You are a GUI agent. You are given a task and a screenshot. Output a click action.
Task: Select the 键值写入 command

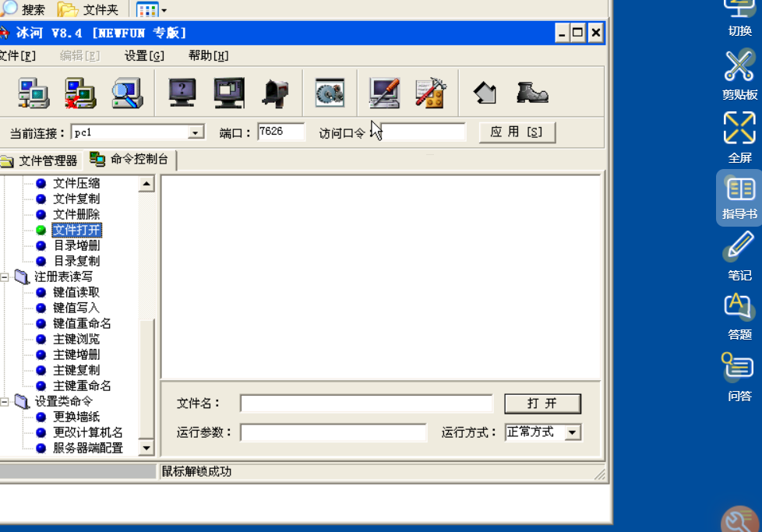click(76, 308)
